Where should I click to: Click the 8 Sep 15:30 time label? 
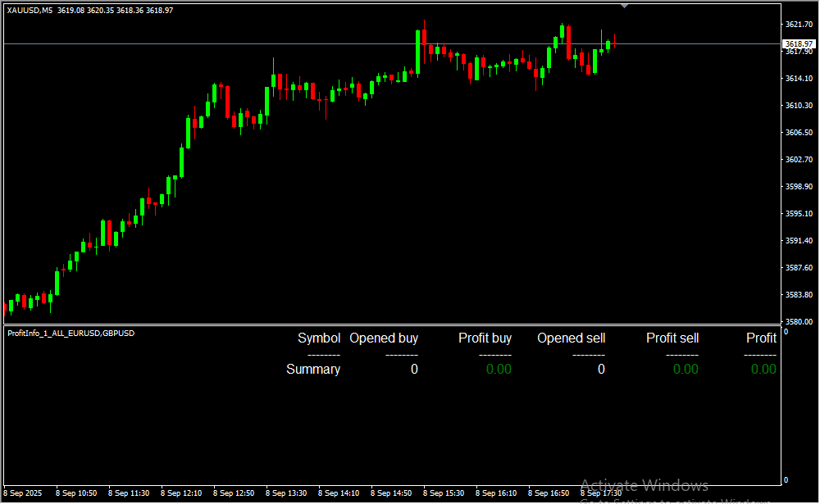(x=444, y=493)
